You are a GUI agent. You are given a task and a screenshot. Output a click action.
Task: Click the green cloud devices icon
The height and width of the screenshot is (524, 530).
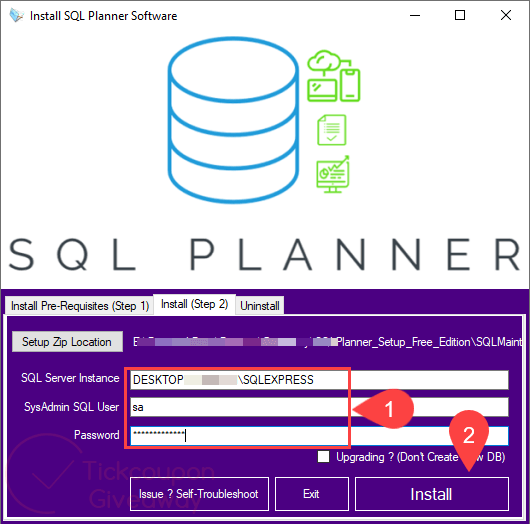pyautogui.click(x=334, y=76)
